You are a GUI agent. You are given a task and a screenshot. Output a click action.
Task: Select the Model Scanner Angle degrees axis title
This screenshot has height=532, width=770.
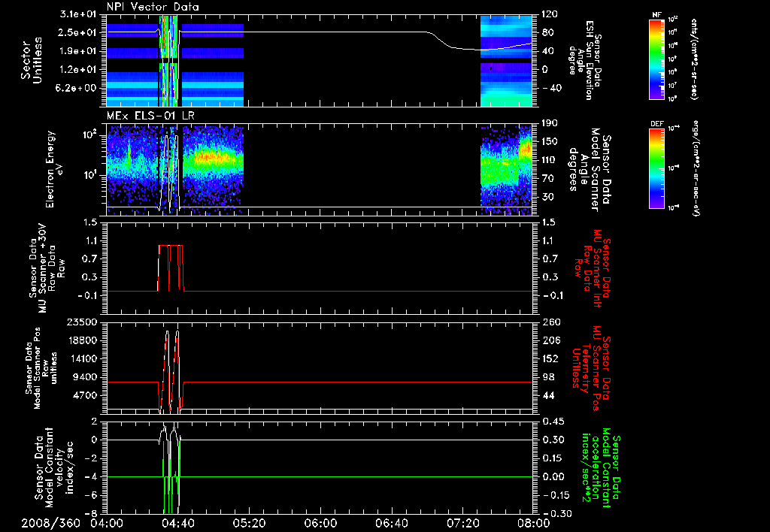click(590, 170)
